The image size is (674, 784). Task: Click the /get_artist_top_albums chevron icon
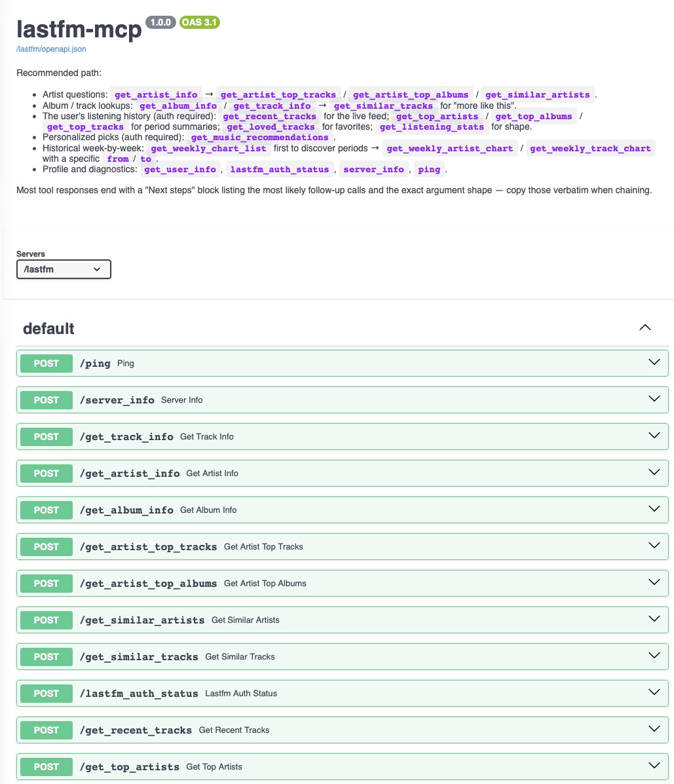point(654,582)
